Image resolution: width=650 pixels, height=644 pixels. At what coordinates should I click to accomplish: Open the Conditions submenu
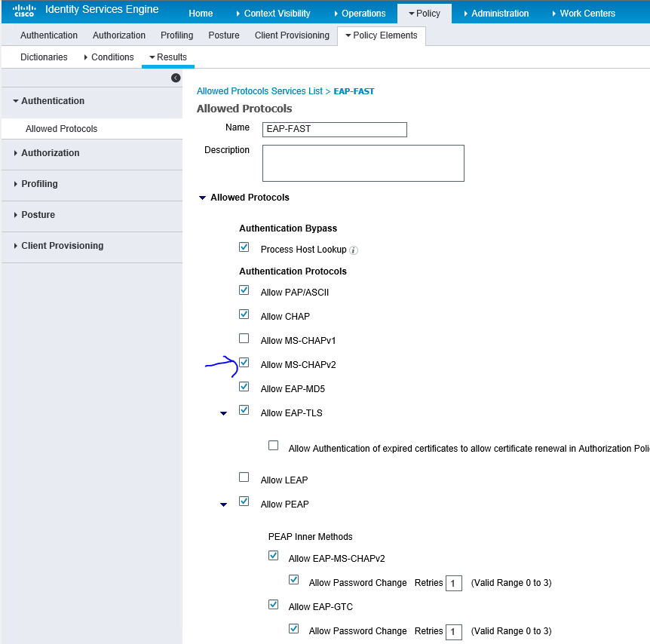109,57
